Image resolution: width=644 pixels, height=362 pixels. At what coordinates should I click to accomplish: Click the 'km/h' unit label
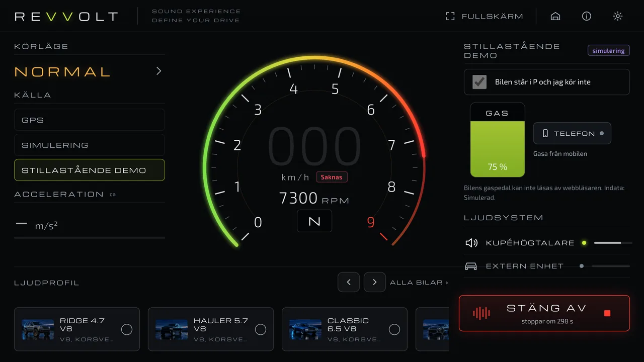click(295, 177)
